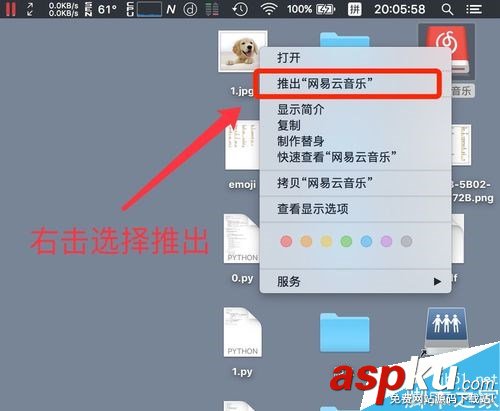The width and height of the screenshot is (500, 411).
Task: Open Time Machine menu bar icon
Action: coord(240,9)
